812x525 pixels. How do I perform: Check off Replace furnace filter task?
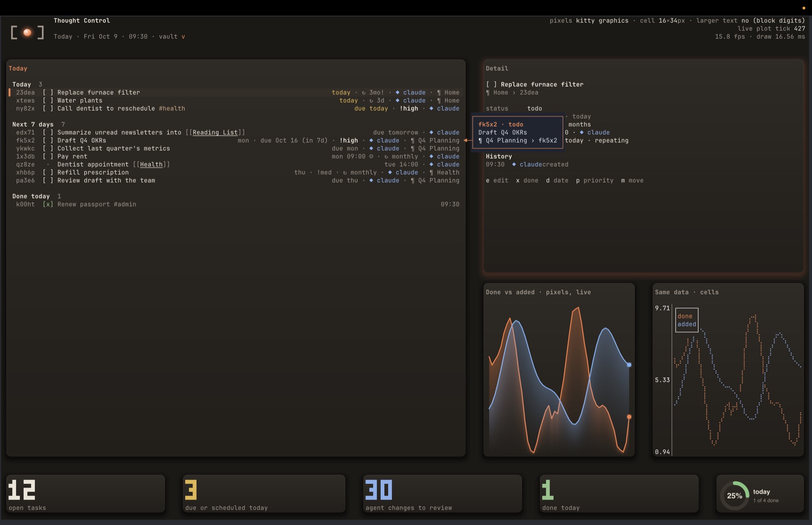click(x=48, y=93)
